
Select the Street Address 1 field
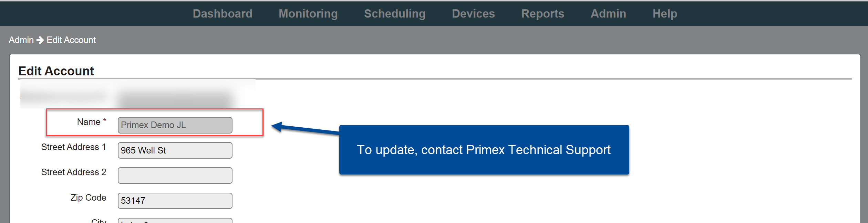tap(175, 150)
